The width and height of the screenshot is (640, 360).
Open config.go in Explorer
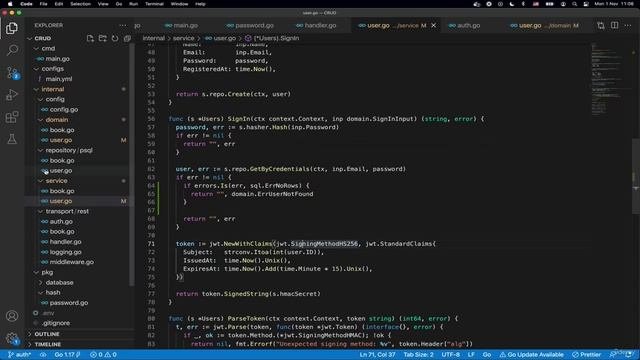pos(64,109)
